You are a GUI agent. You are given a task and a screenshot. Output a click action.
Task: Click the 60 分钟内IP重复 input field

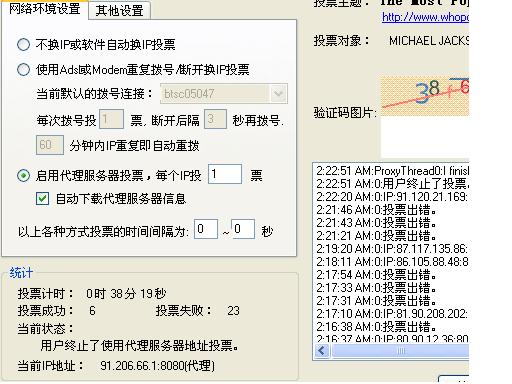coord(50,145)
